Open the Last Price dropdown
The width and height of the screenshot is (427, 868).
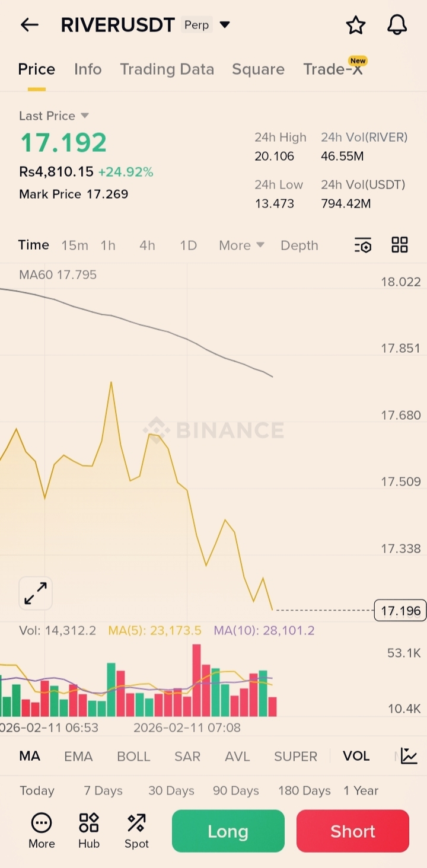click(84, 116)
